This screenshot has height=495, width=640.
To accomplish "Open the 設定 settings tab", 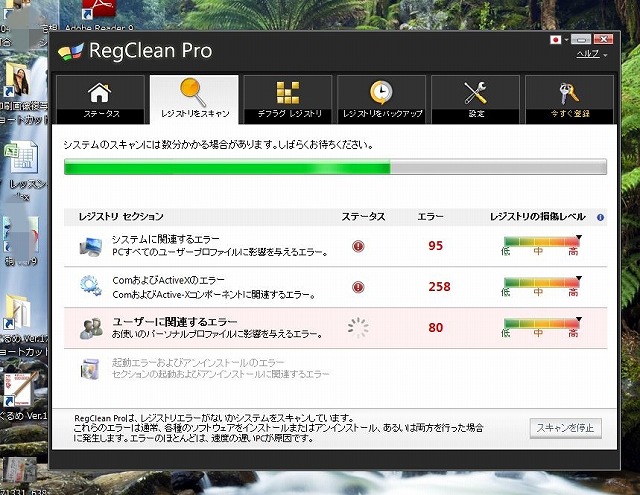I will [x=476, y=99].
